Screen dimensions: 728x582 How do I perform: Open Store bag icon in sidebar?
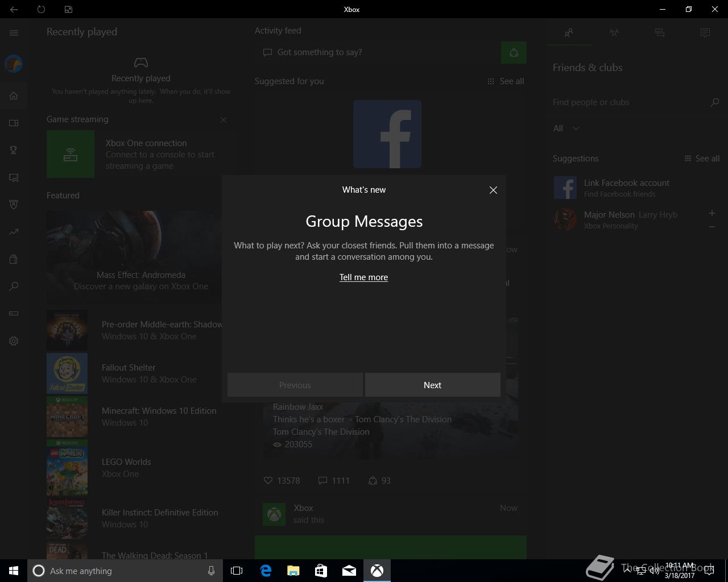click(x=14, y=259)
